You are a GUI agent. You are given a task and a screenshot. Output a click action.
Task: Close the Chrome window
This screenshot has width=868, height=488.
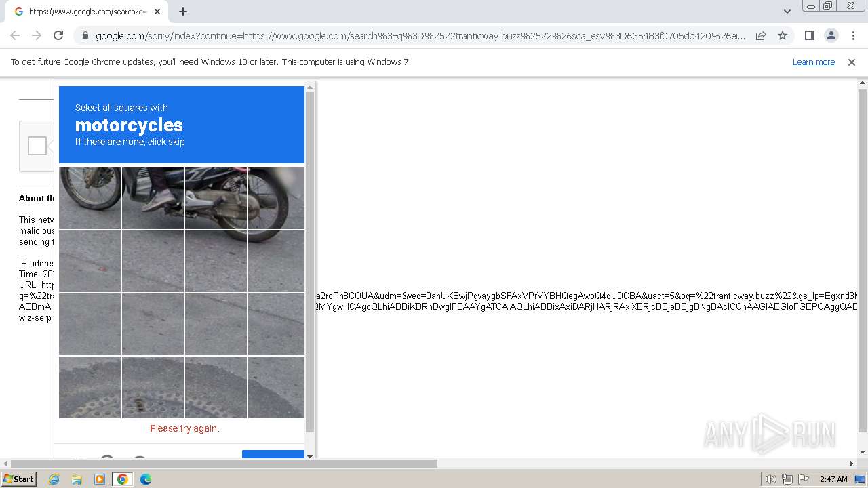[x=850, y=6]
